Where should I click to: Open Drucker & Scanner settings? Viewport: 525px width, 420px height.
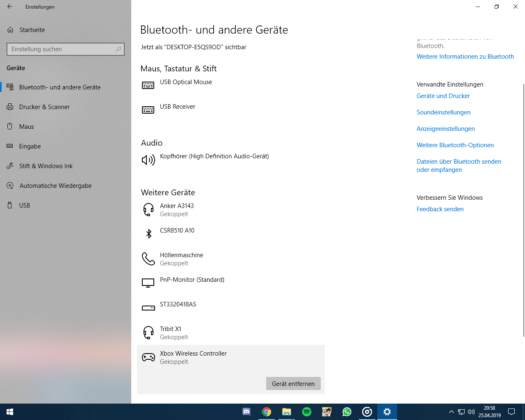click(x=66, y=107)
